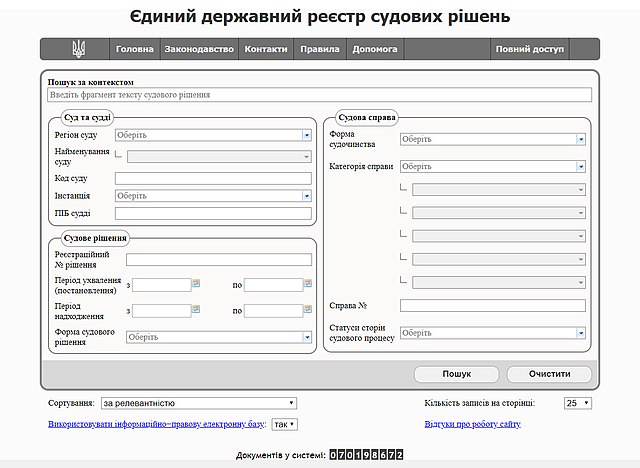Screen dimensions: 640x468
Task: Open the Найменування суду dropdown
Action: click(219, 157)
